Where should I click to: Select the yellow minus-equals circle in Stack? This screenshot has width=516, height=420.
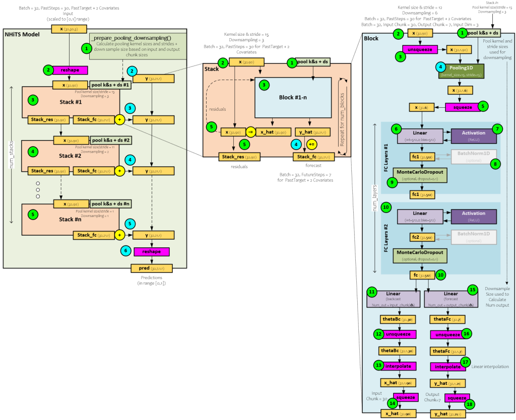(x=250, y=132)
